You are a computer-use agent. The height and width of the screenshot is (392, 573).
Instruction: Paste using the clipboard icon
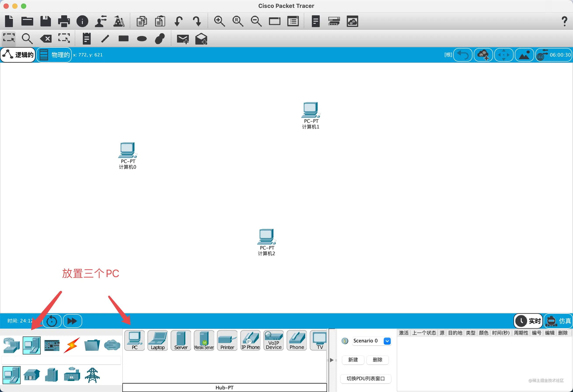point(160,21)
